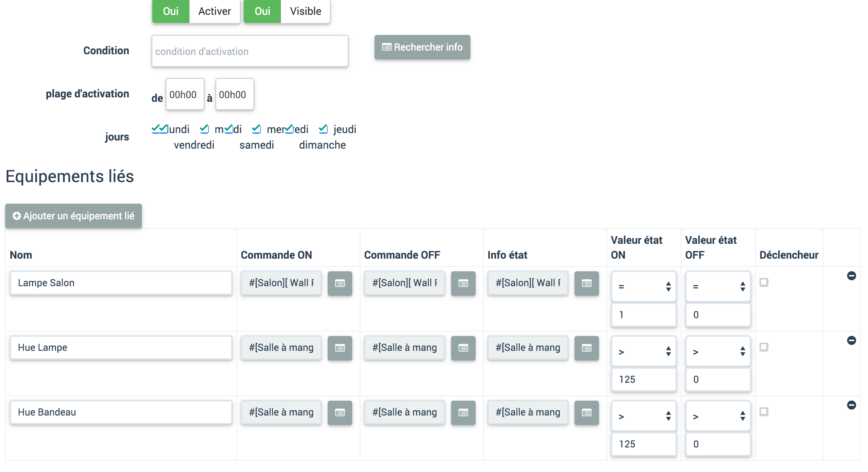Open Valeur état OFF operator for Lampe Salon
This screenshot has height=472, width=868.
point(718,287)
